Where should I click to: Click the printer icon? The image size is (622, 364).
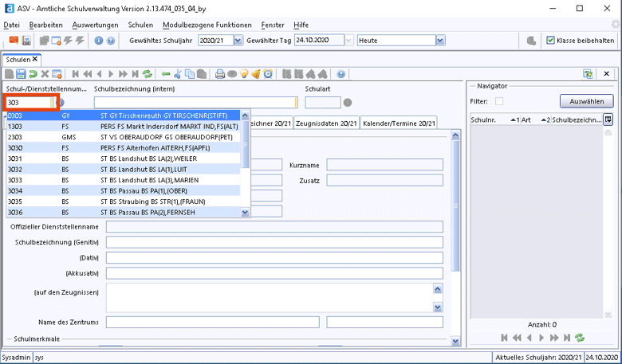pos(220,74)
